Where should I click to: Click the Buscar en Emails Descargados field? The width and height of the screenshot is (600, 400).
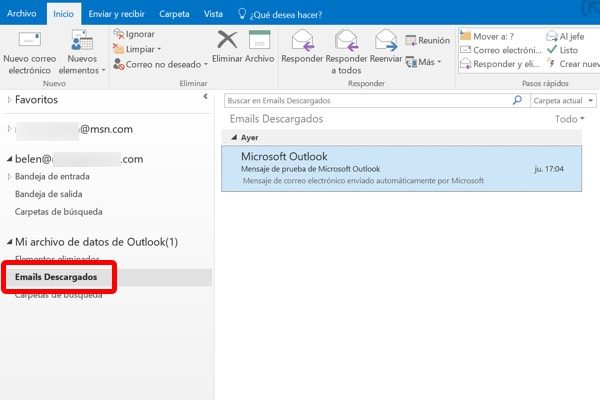coord(367,101)
